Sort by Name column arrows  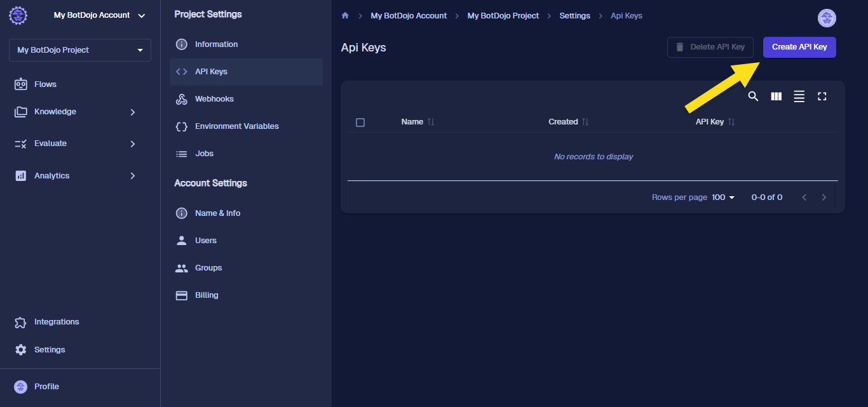431,122
